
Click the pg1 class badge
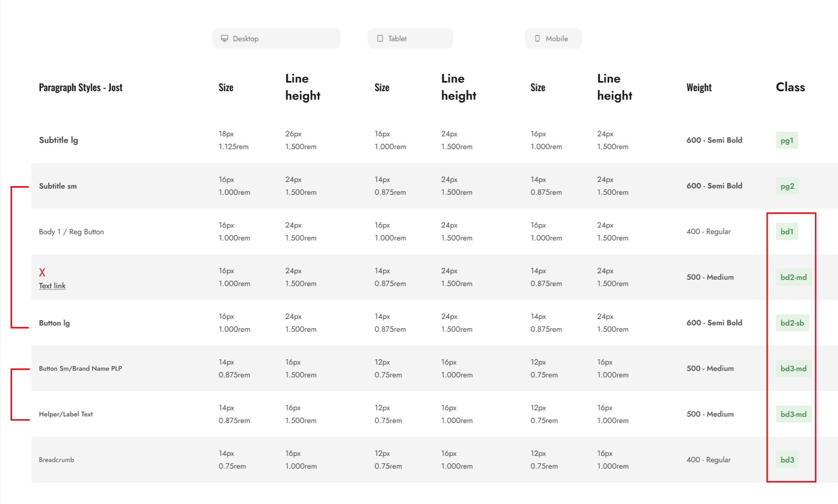pyautogui.click(x=787, y=140)
